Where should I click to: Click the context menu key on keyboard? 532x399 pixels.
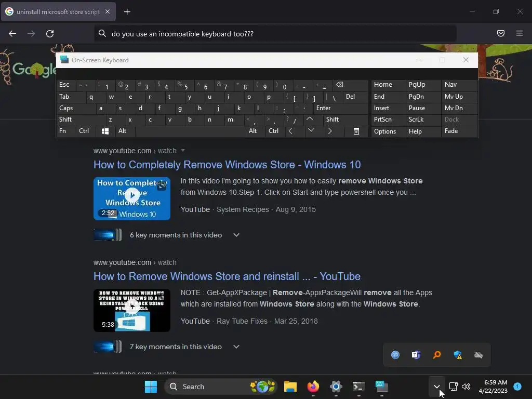tap(356, 131)
